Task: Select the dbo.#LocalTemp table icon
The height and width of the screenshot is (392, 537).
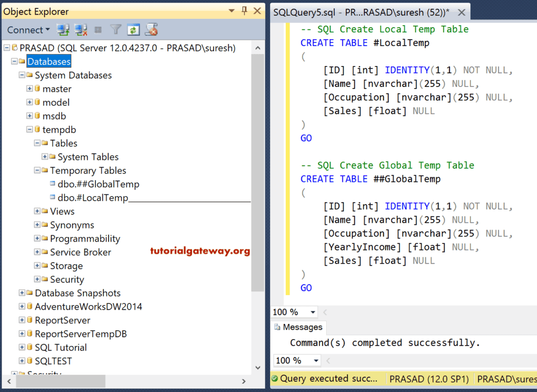Action: pos(52,197)
